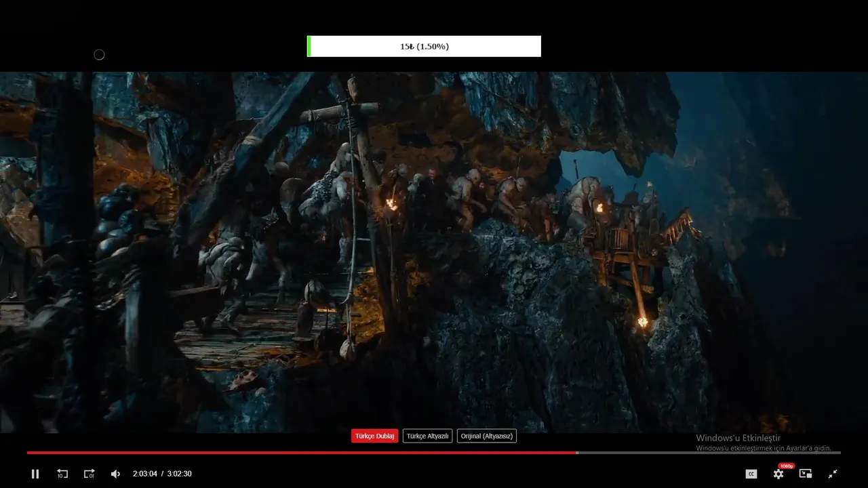Open closed captions options
This screenshot has height=488, width=868.
751,474
